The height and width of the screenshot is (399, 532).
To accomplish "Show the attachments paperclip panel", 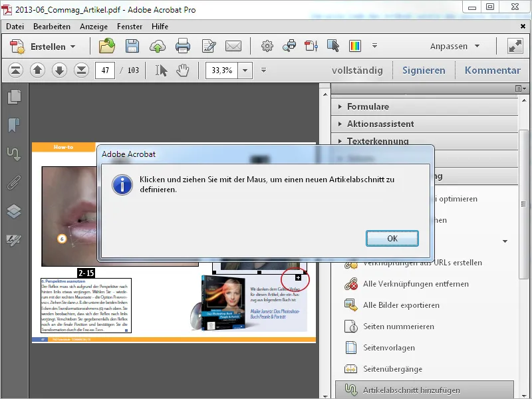I will point(14,183).
